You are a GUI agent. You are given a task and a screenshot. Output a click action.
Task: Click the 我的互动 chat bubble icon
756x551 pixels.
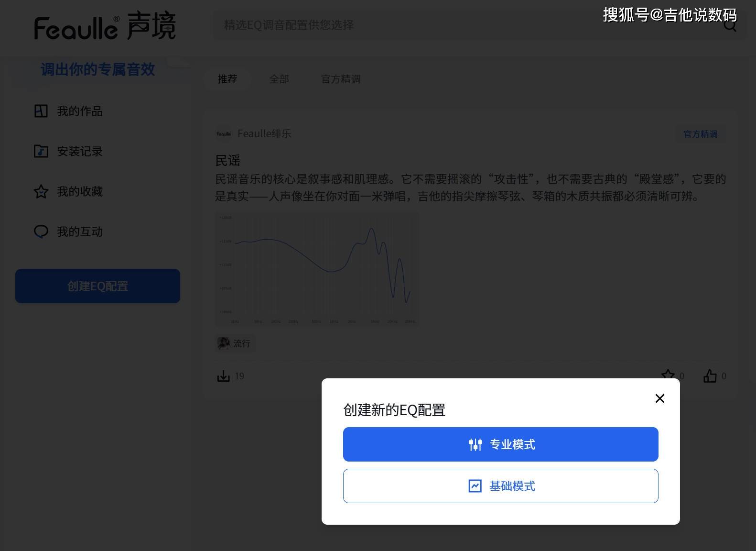pos(41,231)
